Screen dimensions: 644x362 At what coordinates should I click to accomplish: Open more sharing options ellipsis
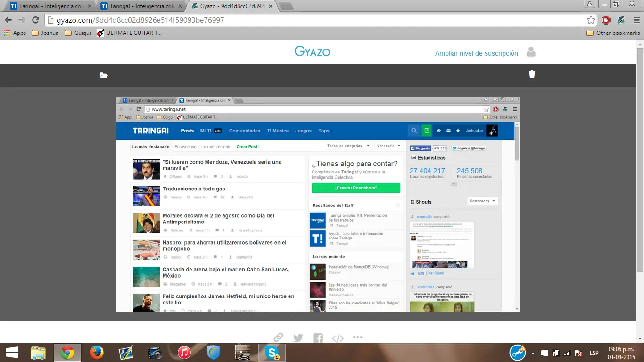tap(357, 337)
